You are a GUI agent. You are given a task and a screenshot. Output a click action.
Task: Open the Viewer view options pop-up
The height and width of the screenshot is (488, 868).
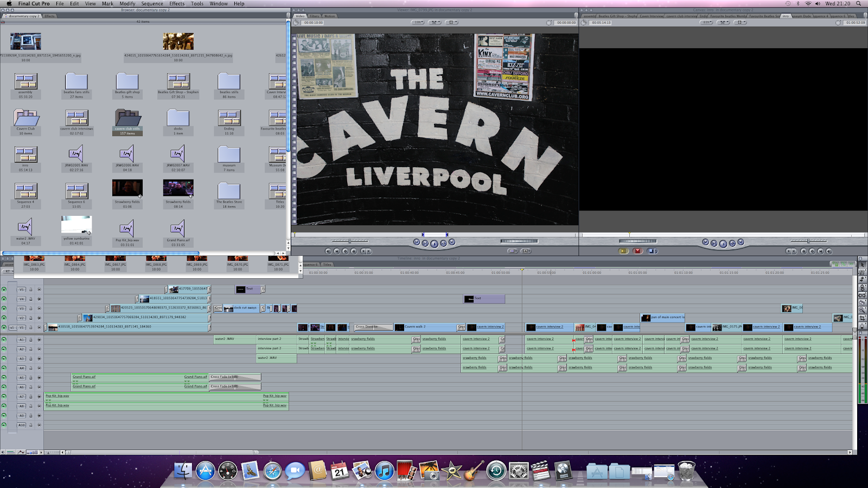pyautogui.click(x=451, y=23)
